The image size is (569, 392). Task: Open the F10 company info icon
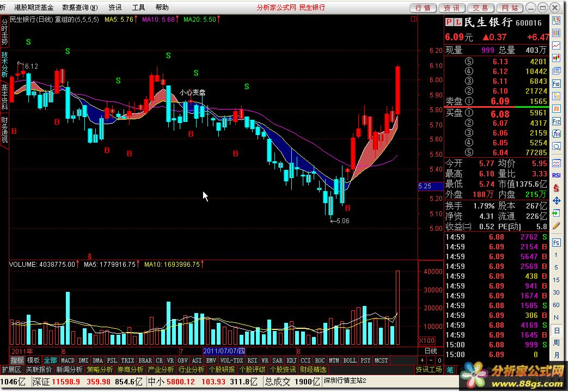click(x=556, y=84)
